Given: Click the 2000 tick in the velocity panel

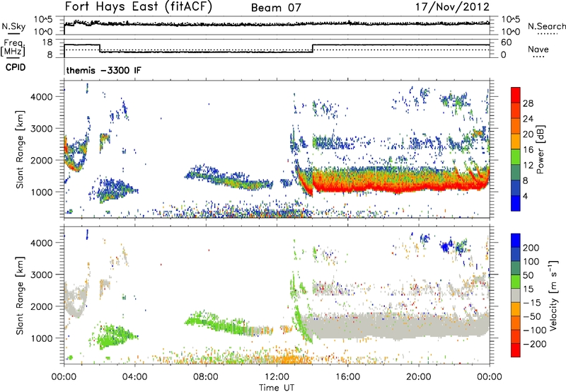Looking at the screenshot, I should pyautogui.click(x=42, y=306).
